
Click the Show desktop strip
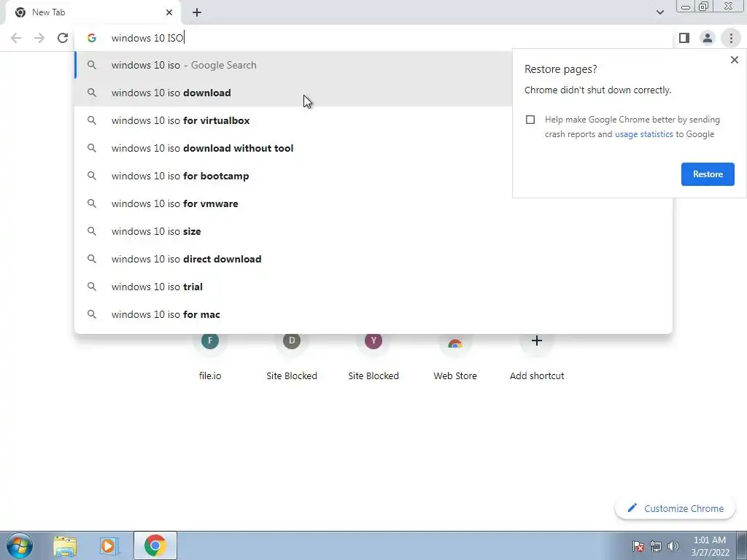click(x=742, y=545)
